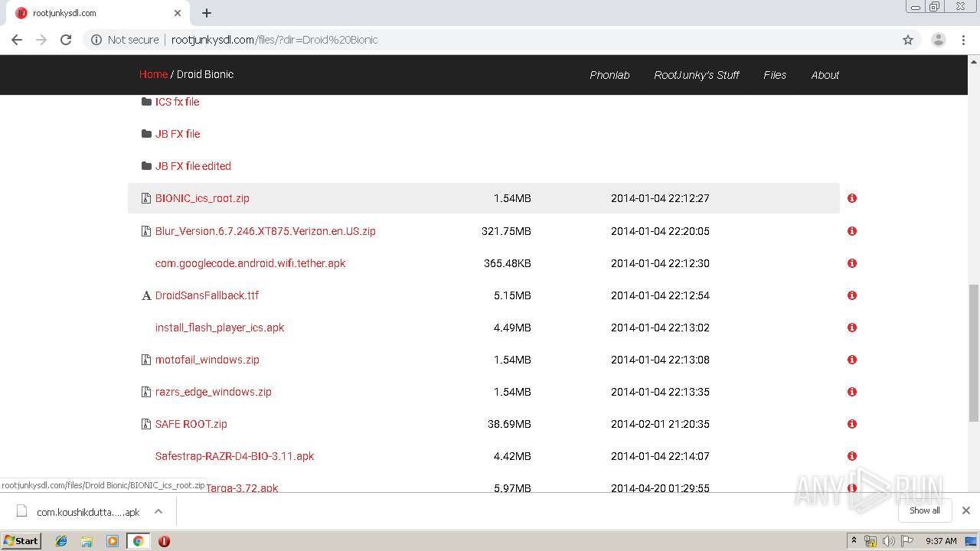Open RootJunky's Stuff menu item
The width and height of the screenshot is (980, 551).
pos(697,75)
